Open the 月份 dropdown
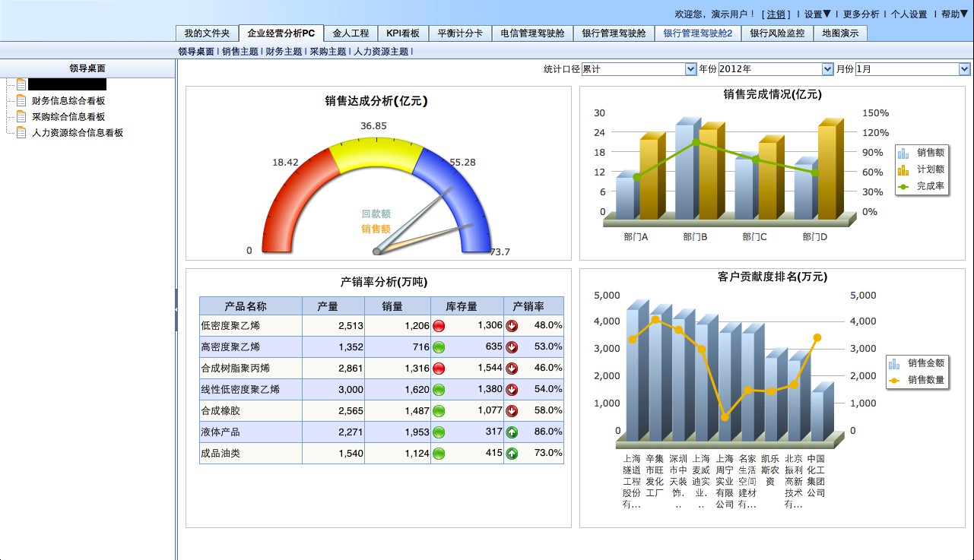Screen dimensions: 974x560 pyautogui.click(x=912, y=69)
